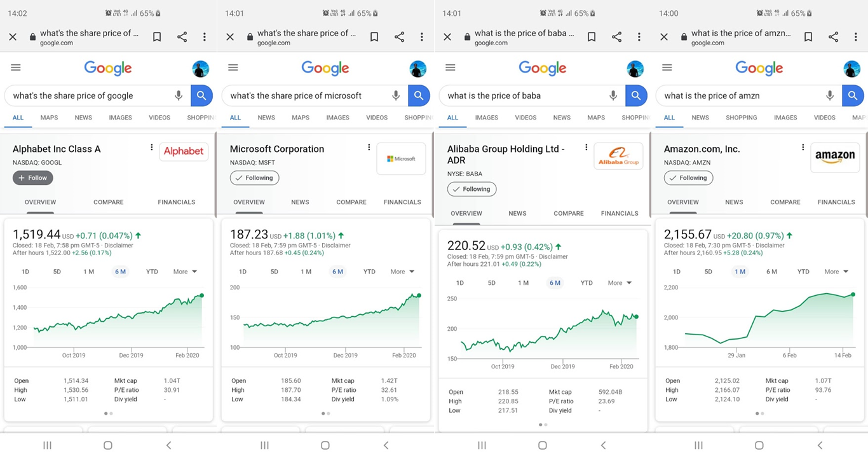This screenshot has width=868, height=458.
Task: Open browser menu on the Alibaba page
Action: click(639, 37)
